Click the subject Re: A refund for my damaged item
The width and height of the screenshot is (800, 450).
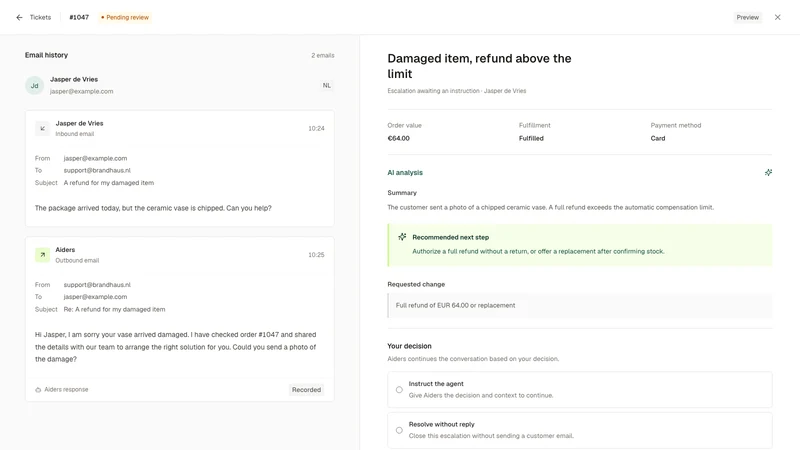(114, 309)
